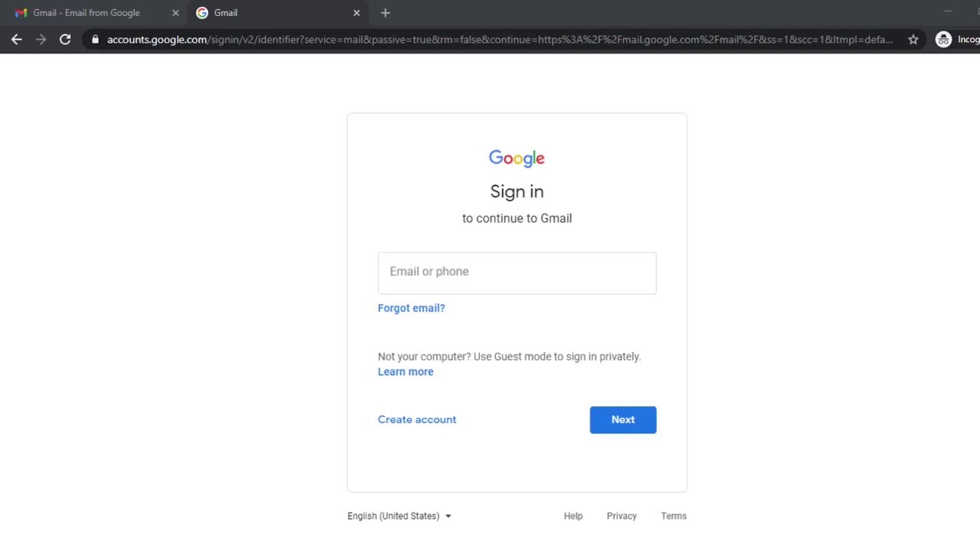This screenshot has width=980, height=551.
Task: Open a new tab with plus icon
Action: pos(385,13)
